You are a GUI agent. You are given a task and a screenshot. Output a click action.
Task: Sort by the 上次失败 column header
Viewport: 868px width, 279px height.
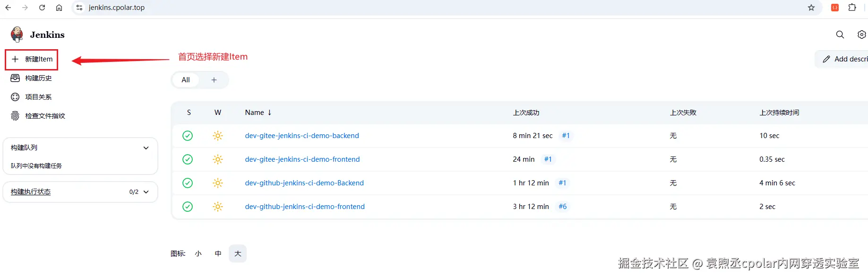coord(683,113)
